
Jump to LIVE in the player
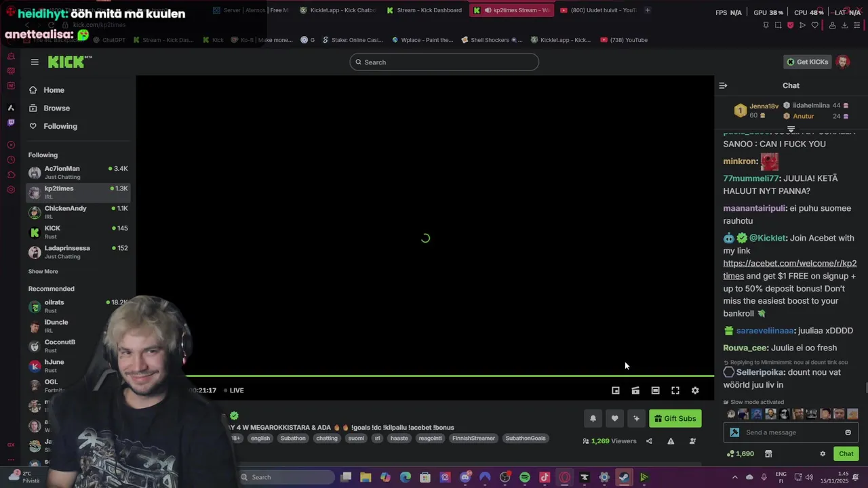point(235,390)
